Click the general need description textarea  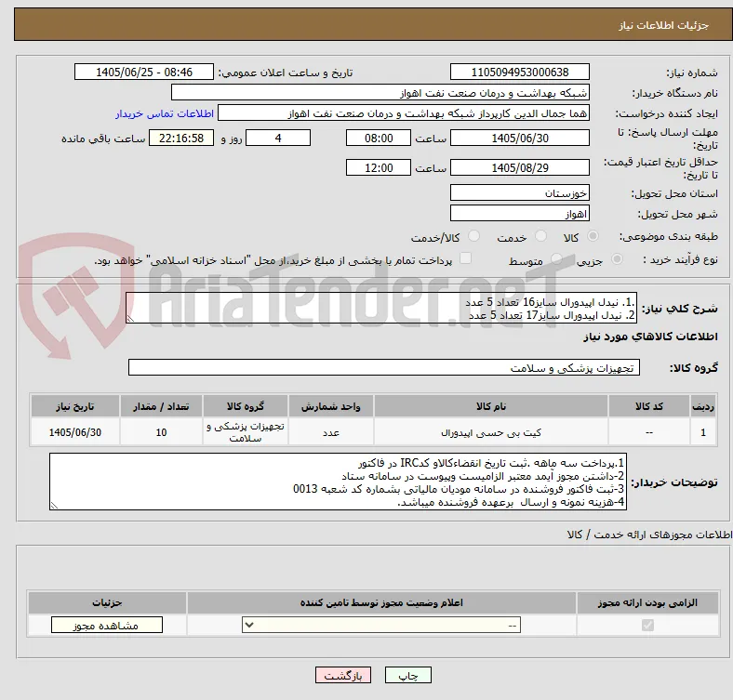[x=381, y=308]
